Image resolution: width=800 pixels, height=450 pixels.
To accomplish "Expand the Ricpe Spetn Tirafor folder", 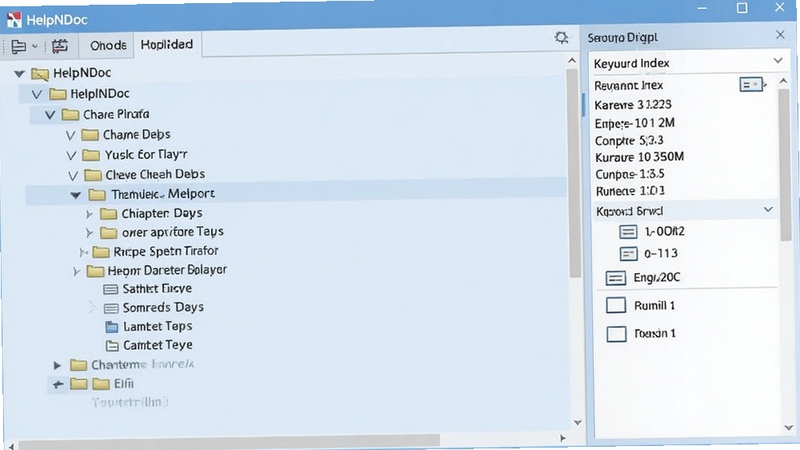I will [x=83, y=252].
